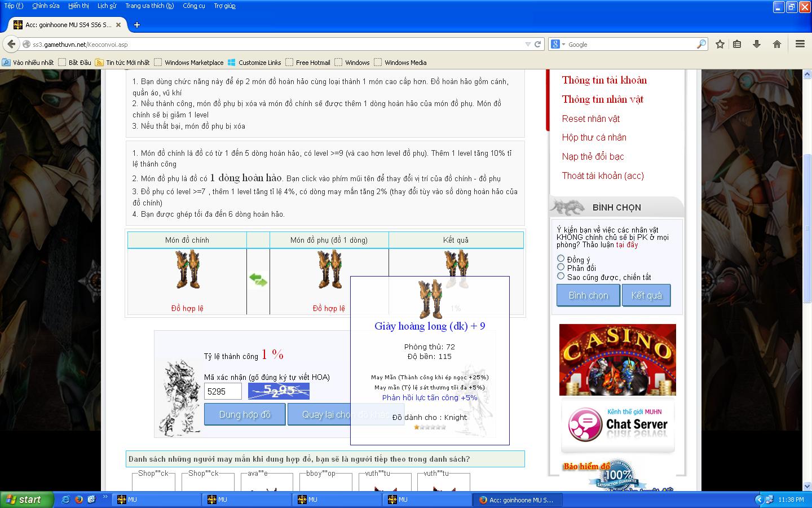Expand the URL history dropdown arrow
This screenshot has width=812, height=508.
(528, 44)
